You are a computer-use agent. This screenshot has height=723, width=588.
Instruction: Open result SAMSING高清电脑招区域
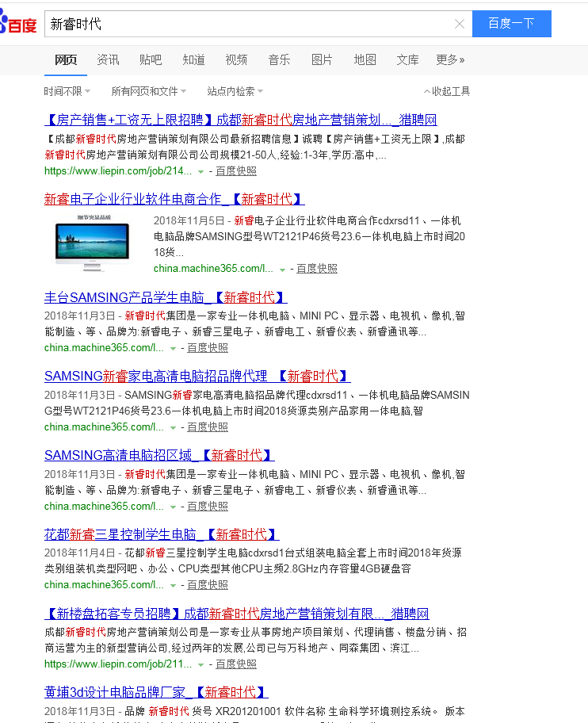159,456
